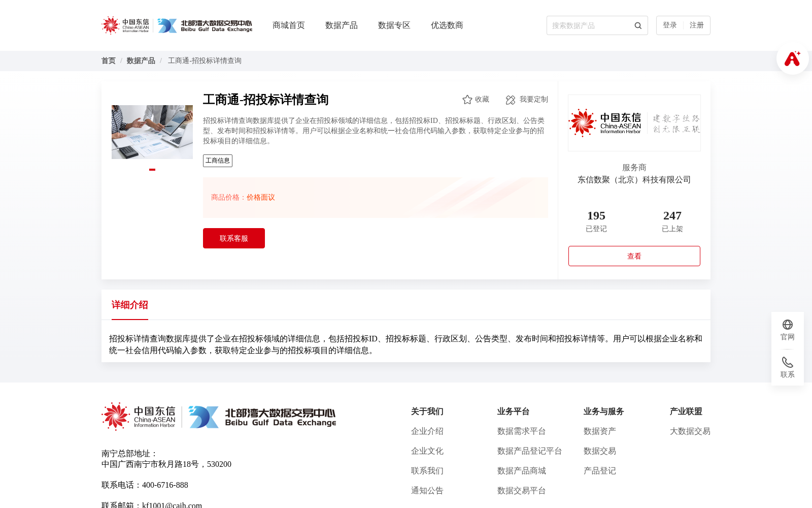
Task: Go to 数据产品 in the breadcrumb
Action: 141,60
